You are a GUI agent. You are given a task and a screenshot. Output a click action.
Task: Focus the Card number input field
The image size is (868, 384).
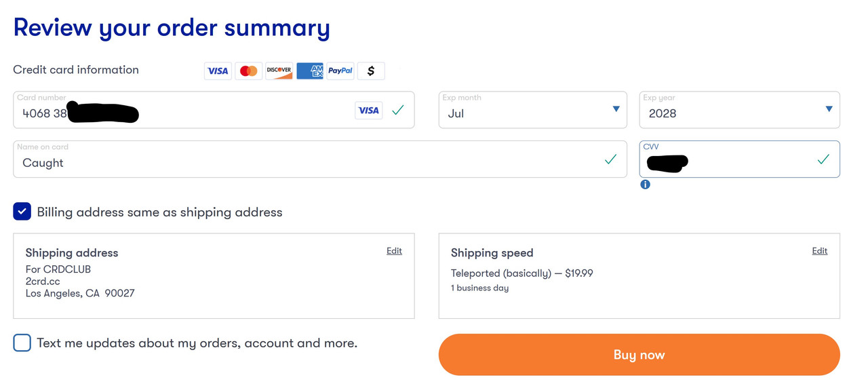pyautogui.click(x=214, y=110)
